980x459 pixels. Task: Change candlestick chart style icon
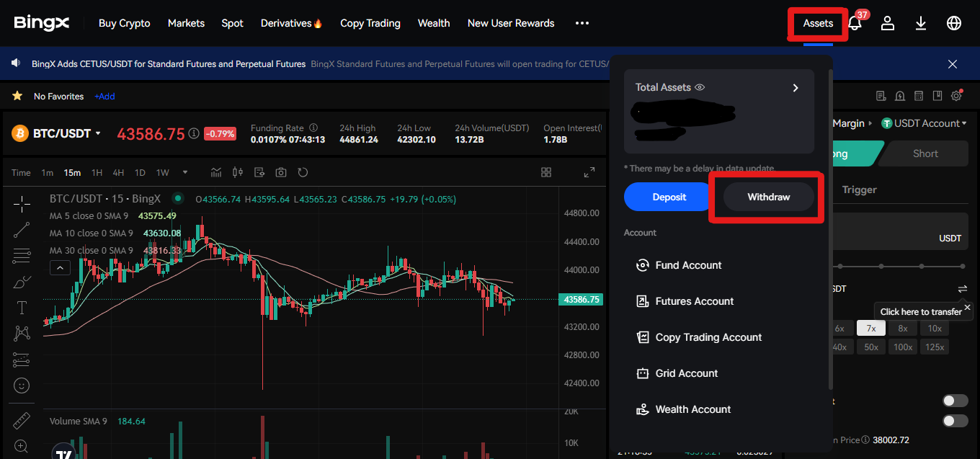(x=238, y=172)
